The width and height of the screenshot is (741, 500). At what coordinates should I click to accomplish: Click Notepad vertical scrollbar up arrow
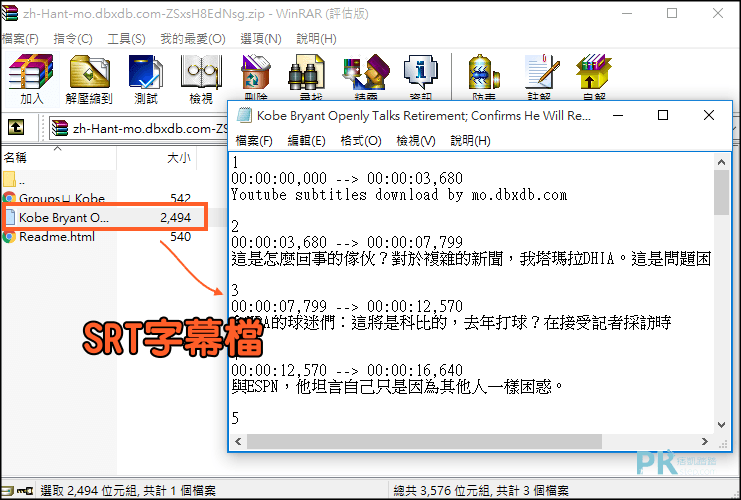[721, 162]
